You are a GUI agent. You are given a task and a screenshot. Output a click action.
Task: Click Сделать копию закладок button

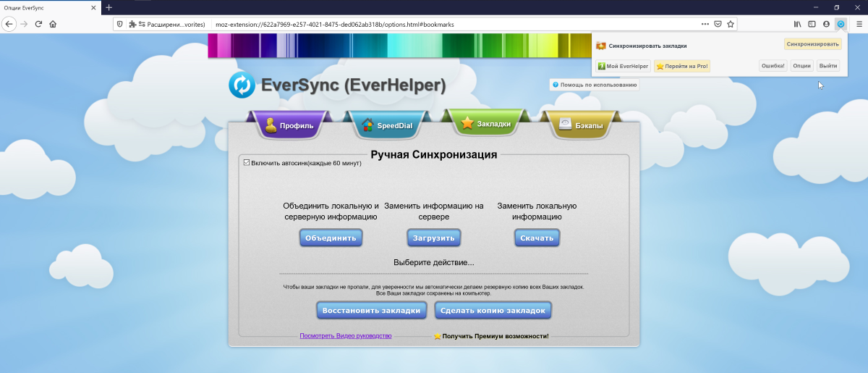tap(494, 310)
